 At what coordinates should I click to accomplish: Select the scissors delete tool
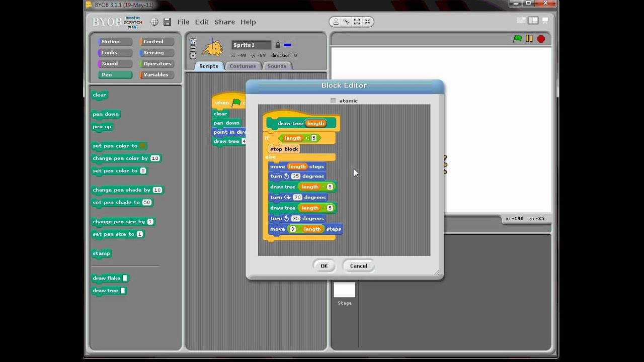[346, 22]
